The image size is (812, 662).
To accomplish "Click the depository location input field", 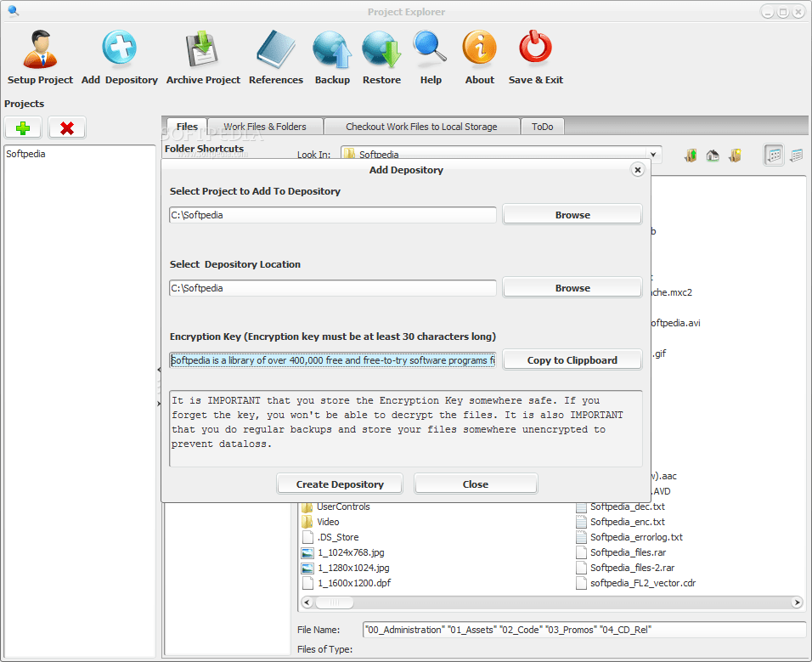I will click(332, 288).
